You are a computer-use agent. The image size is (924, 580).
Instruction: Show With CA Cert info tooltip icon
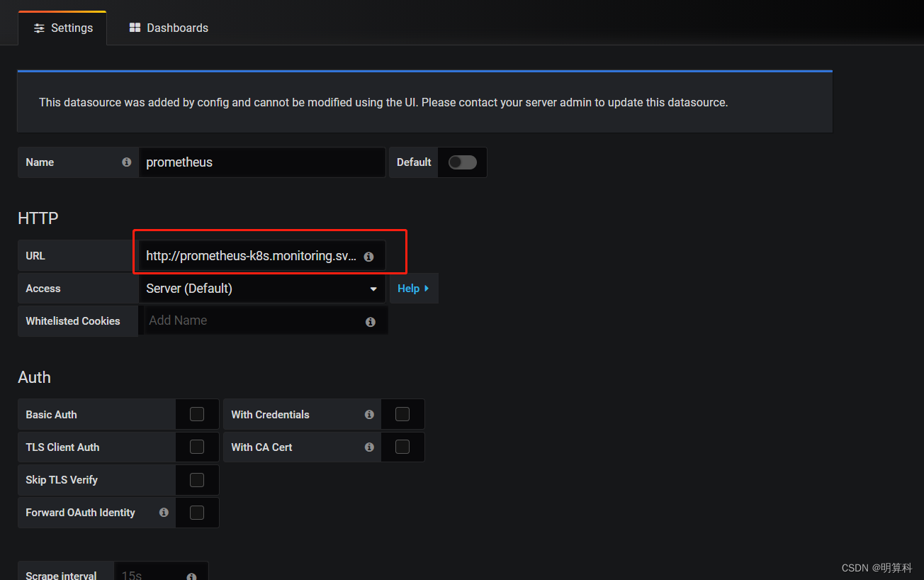pos(369,447)
